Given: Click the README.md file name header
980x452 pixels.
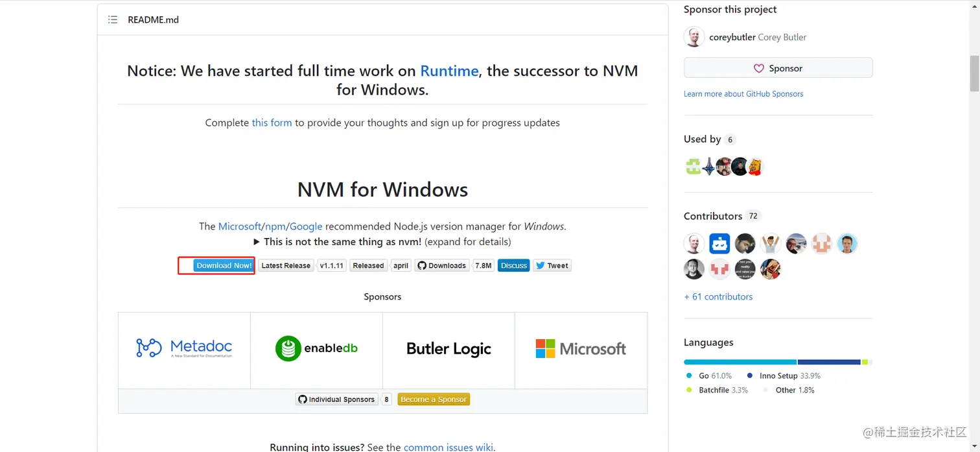Looking at the screenshot, I should (x=153, y=19).
